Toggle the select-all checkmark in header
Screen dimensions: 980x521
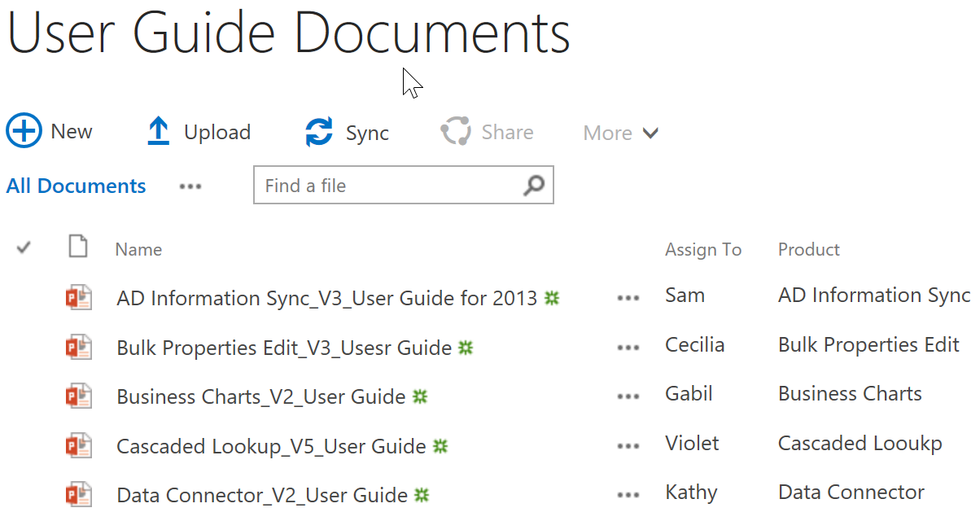24,247
